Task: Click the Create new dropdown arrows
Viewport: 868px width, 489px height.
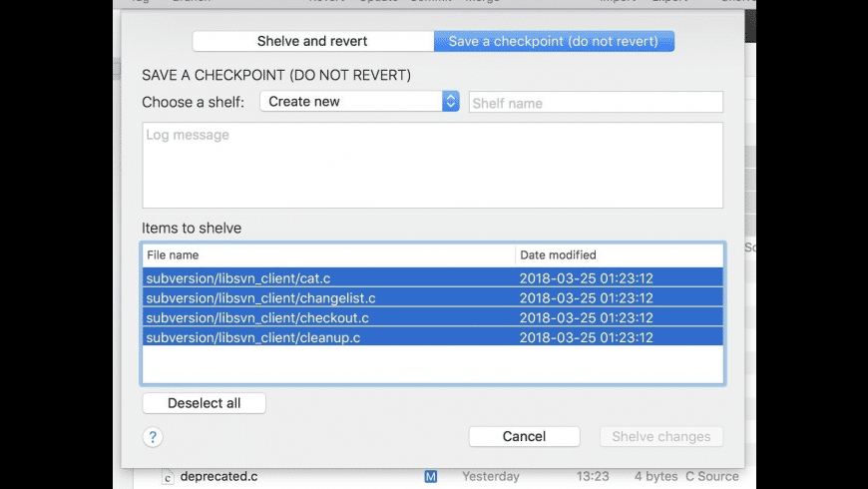Action: tap(451, 102)
